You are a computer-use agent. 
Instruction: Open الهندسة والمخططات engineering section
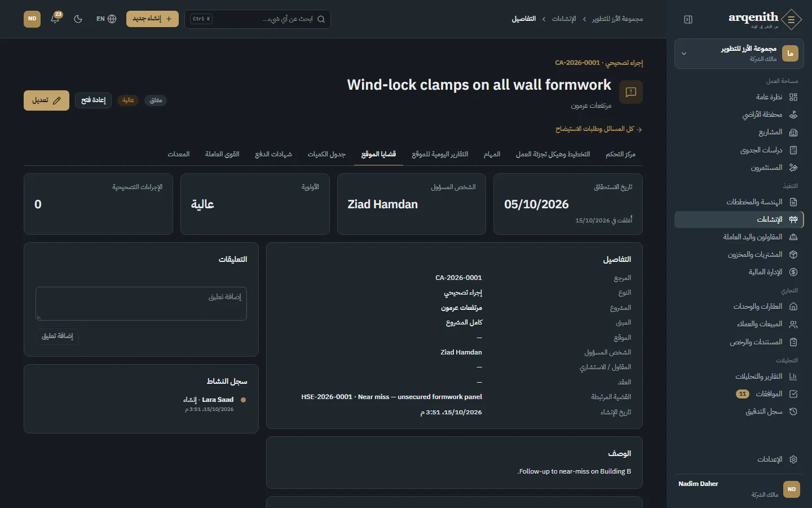738,202
